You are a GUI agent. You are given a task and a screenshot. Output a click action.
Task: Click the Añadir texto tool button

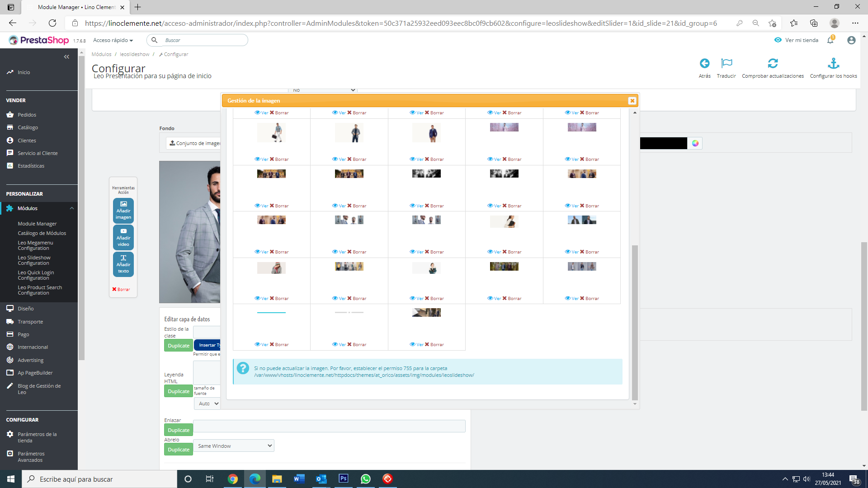(x=123, y=264)
